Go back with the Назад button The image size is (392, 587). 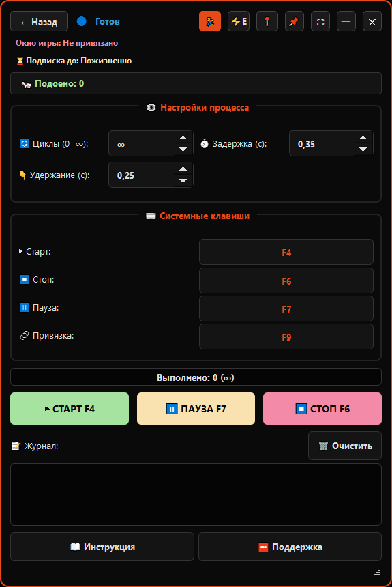[40, 21]
